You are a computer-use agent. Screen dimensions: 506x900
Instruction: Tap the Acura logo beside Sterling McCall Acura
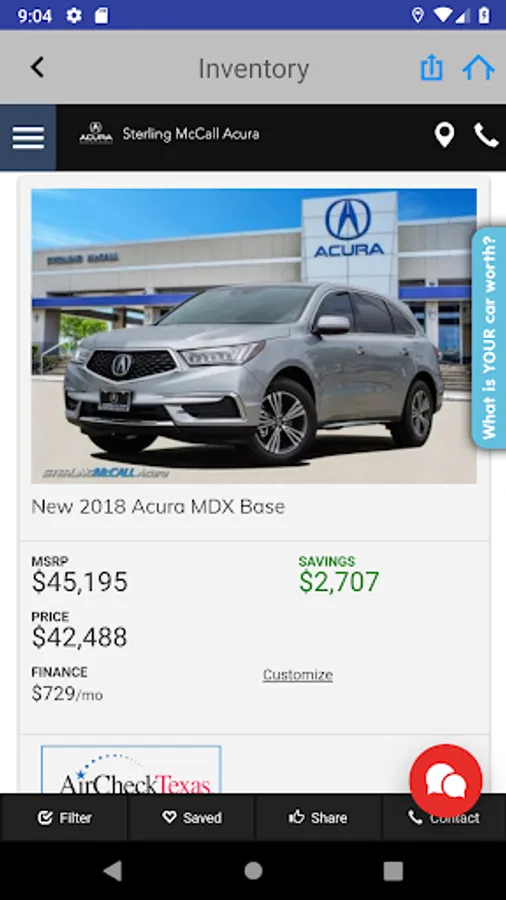pos(96,133)
